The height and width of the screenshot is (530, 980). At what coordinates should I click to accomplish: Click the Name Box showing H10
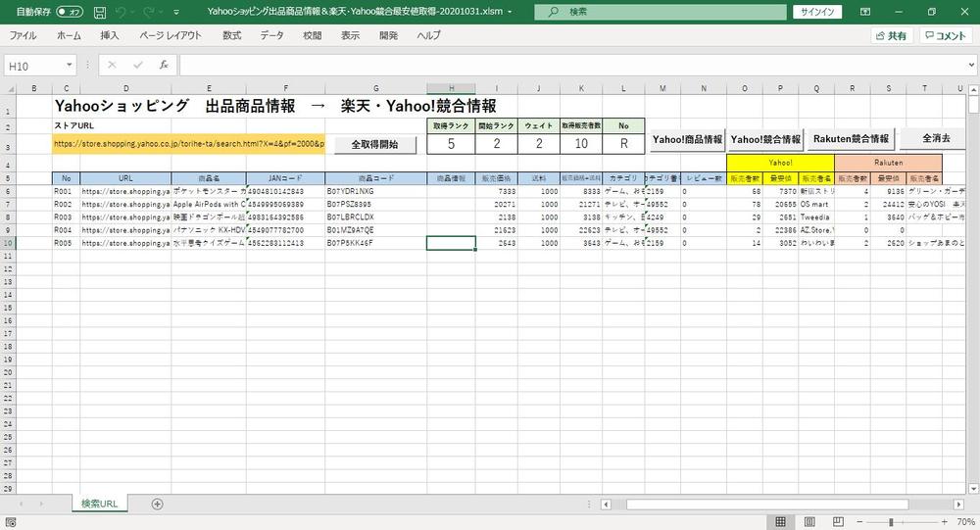(33, 66)
